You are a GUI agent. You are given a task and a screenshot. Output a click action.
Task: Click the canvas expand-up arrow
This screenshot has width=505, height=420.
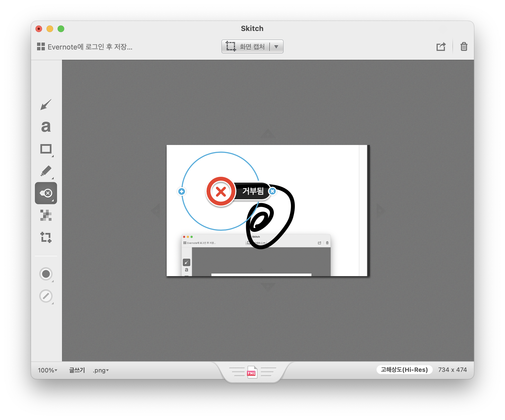point(268,134)
